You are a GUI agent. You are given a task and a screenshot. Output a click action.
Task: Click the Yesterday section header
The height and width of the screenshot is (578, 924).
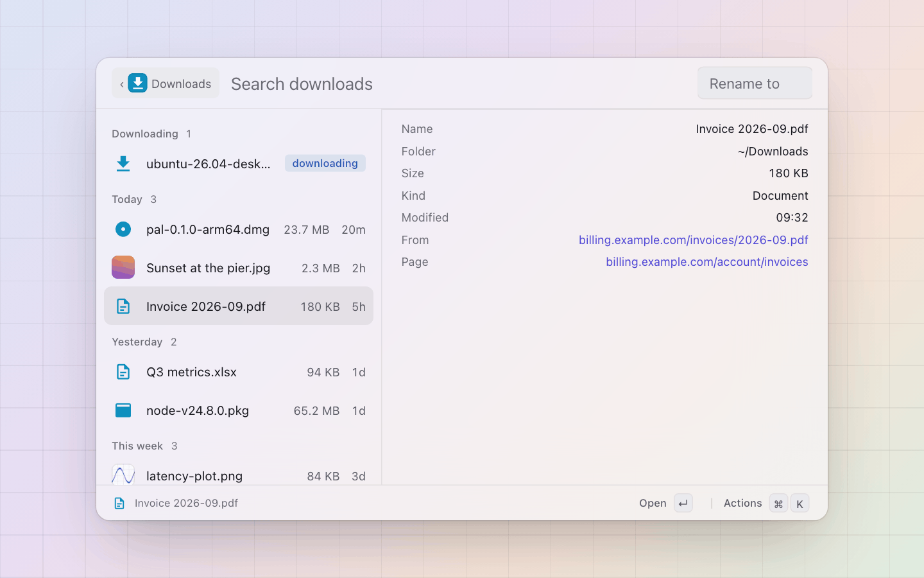(x=137, y=342)
